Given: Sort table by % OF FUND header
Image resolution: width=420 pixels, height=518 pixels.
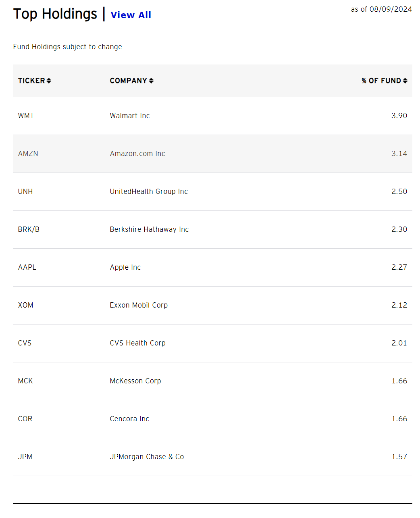Looking at the screenshot, I should point(380,81).
